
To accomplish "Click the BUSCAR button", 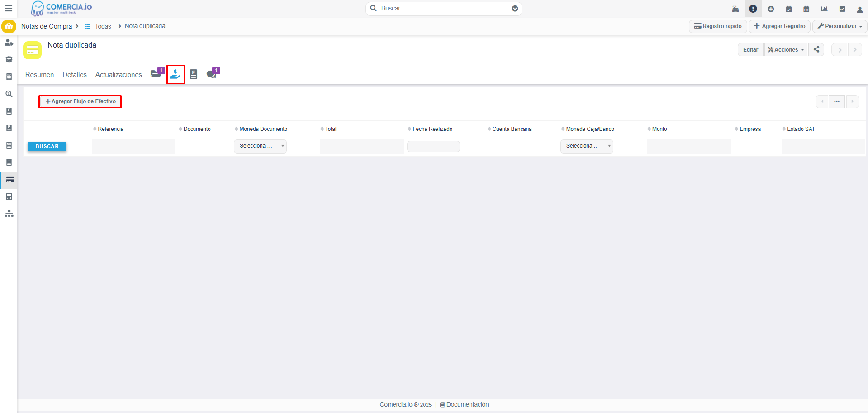I will click(47, 146).
